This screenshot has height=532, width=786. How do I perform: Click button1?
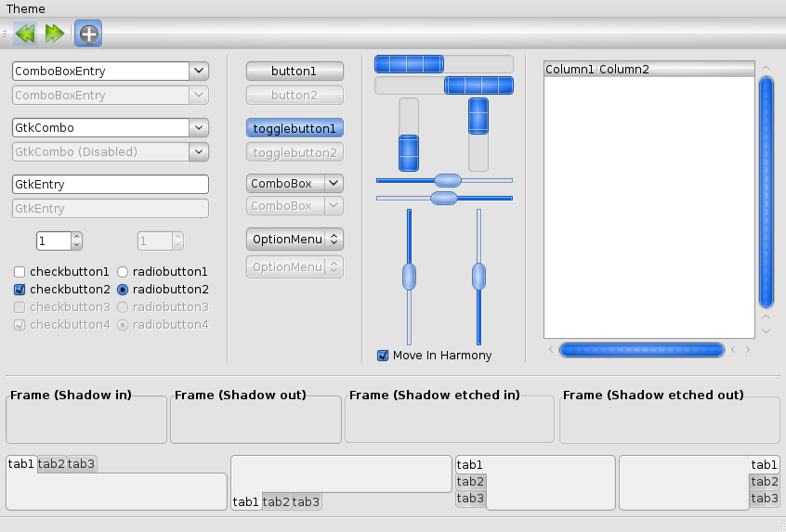295,71
